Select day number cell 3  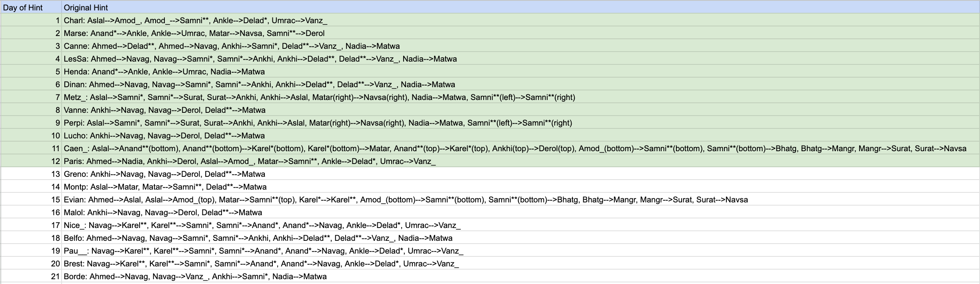(x=31, y=46)
